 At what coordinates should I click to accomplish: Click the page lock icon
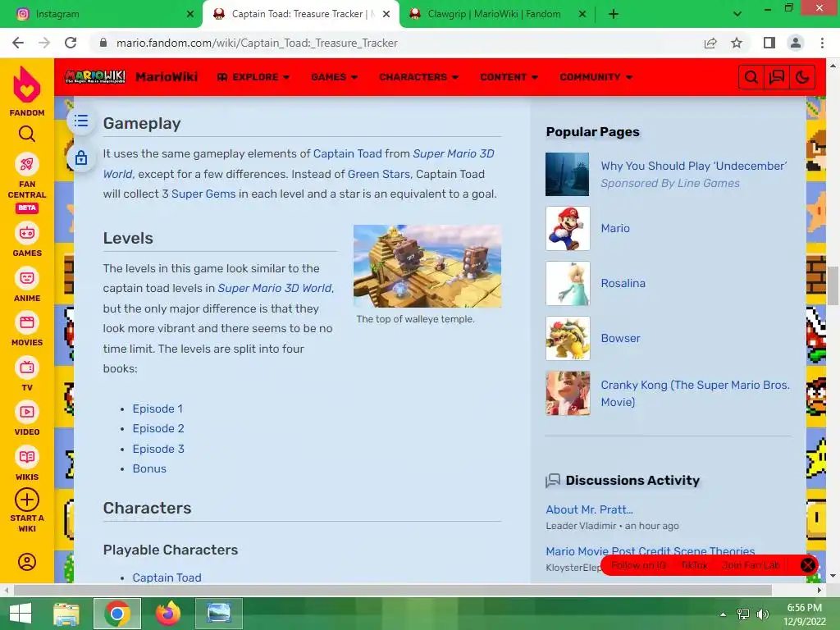point(81,157)
